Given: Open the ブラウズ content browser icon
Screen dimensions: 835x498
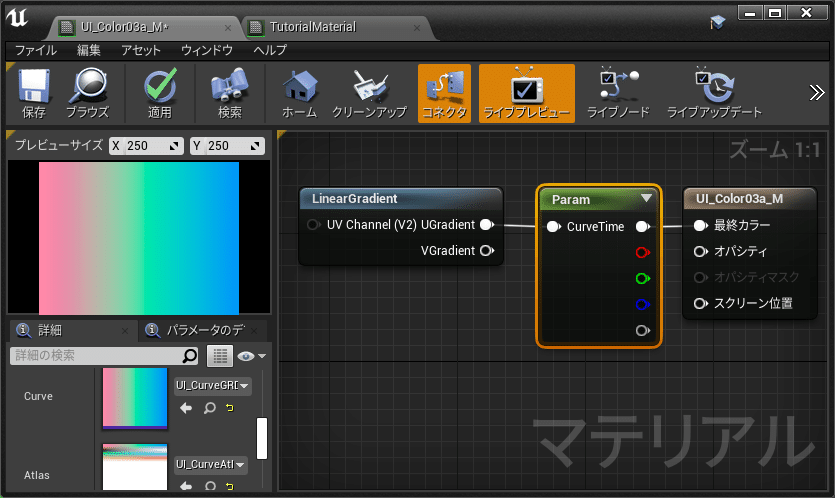Looking at the screenshot, I should pos(87,93).
